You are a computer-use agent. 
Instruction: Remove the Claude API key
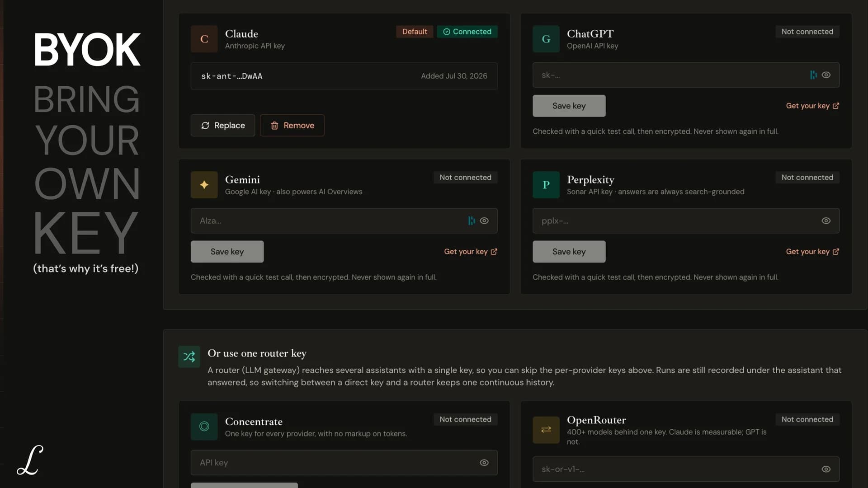pos(292,126)
